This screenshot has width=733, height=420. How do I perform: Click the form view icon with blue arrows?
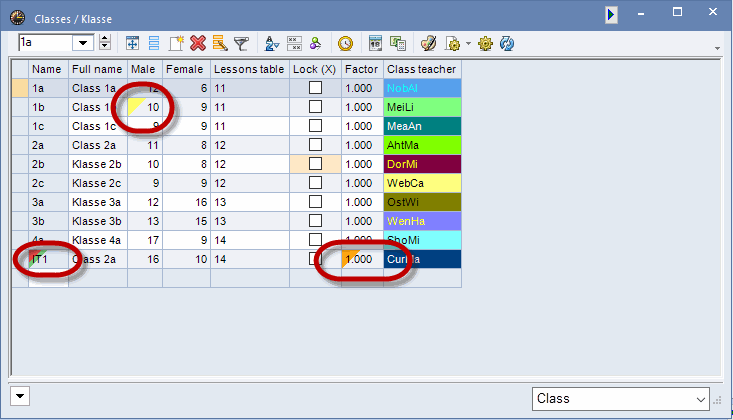pos(132,43)
